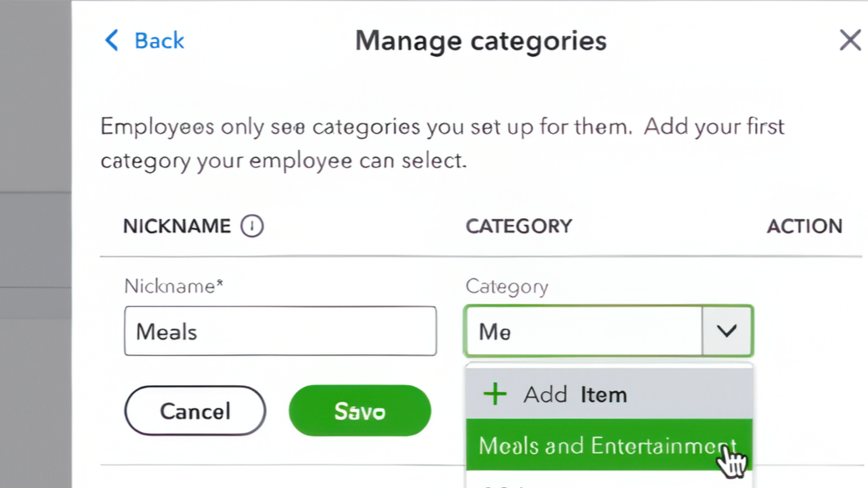Go back using the Back link text

159,40
